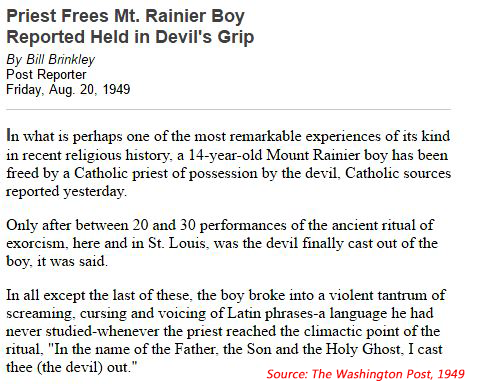Click "reported yesterday." ending the first paragraph
Image resolution: width=487 pixels, height=391 pixels.
click(66, 191)
